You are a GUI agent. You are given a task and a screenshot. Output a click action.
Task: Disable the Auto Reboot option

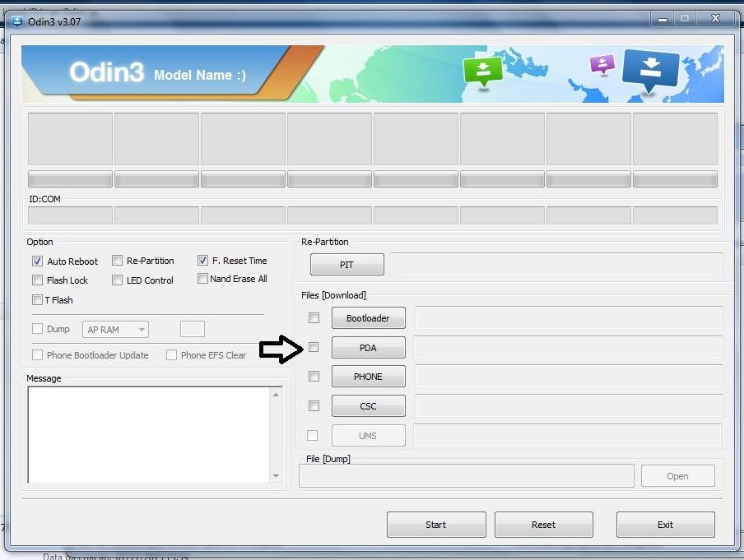click(37, 261)
